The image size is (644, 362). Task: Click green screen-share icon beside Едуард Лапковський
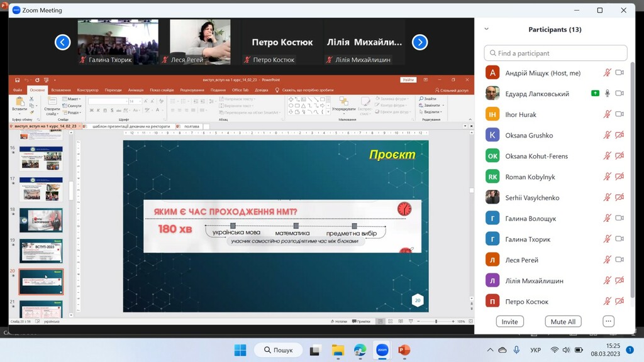tap(595, 94)
